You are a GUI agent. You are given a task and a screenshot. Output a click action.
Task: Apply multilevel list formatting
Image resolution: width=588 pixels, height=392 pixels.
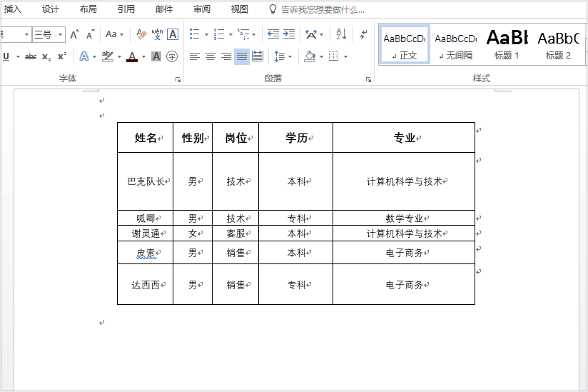tap(243, 34)
